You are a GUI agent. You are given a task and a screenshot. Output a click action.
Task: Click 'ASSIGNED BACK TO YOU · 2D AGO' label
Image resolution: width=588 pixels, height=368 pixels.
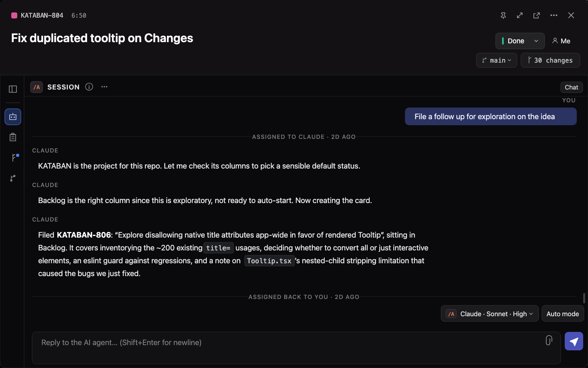[304, 297]
